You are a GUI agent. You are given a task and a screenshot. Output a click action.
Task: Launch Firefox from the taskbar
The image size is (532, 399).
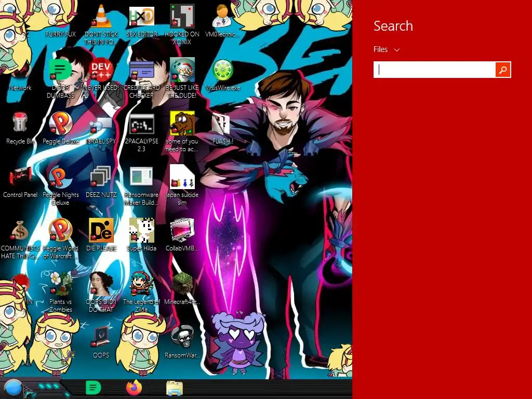(134, 388)
